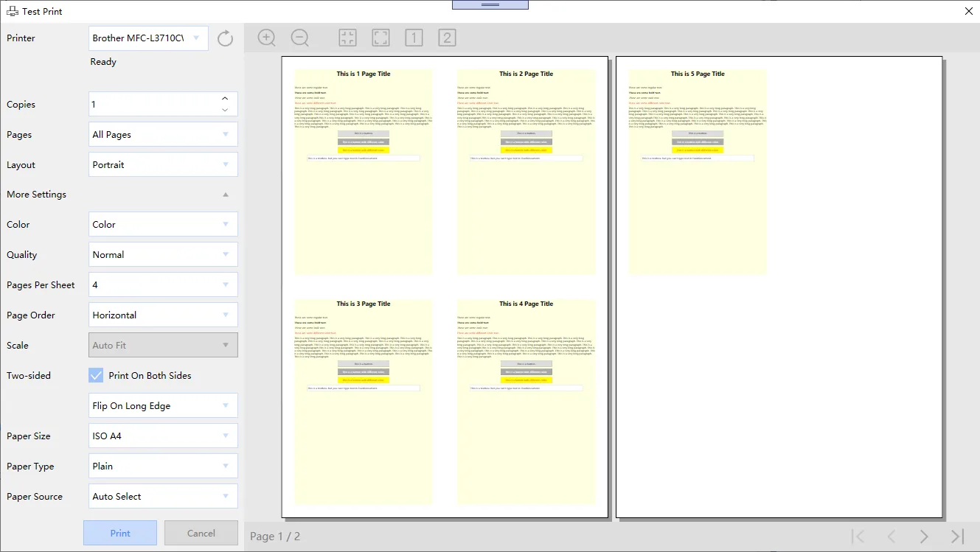The image size is (980, 552).
Task: Select the page 2 thumbnail in preview
Action: pyautogui.click(x=527, y=172)
